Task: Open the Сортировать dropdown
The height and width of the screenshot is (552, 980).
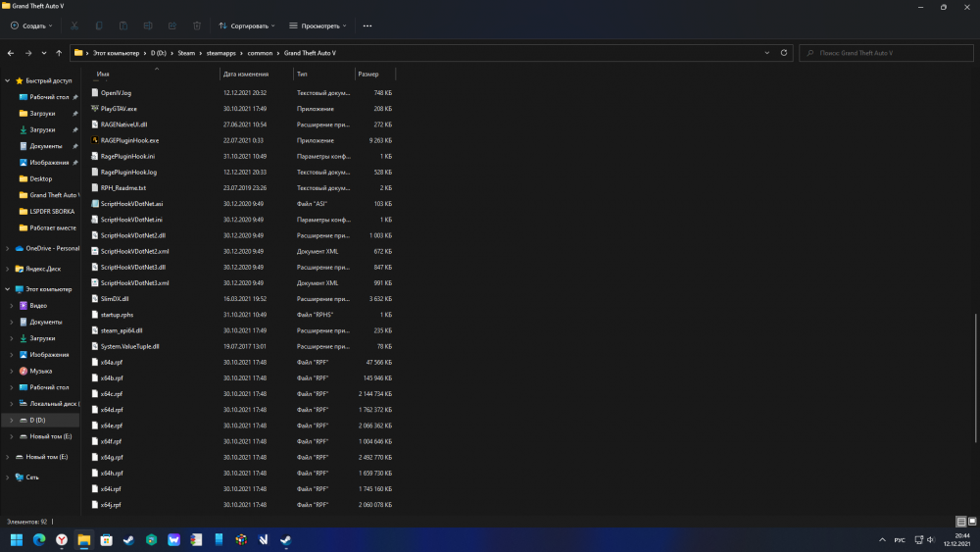Action: (247, 25)
